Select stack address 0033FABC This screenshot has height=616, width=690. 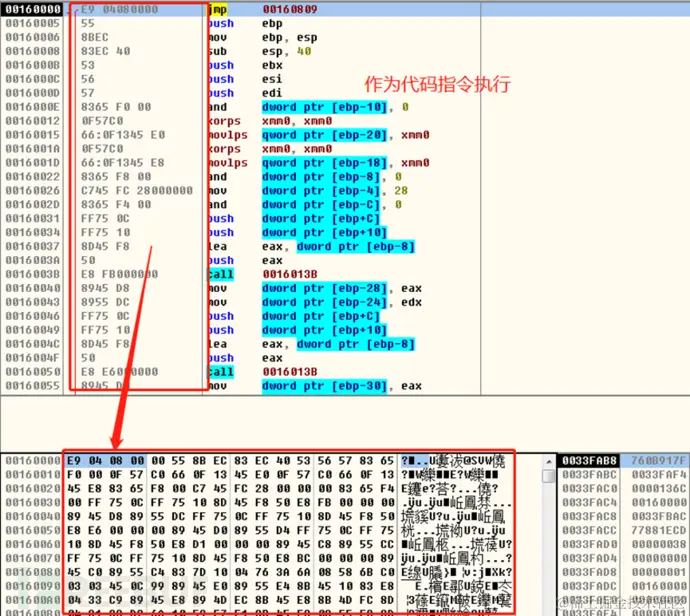pos(589,475)
